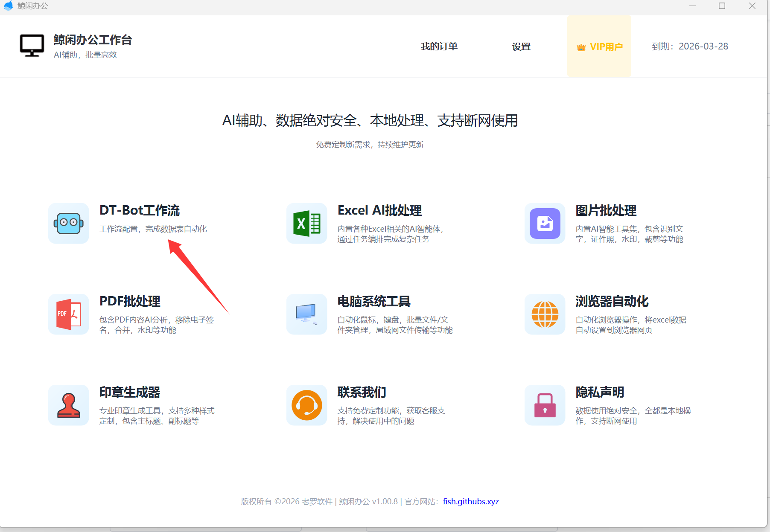
Task: Select the VIP用户 tab with crown
Action: 599,47
